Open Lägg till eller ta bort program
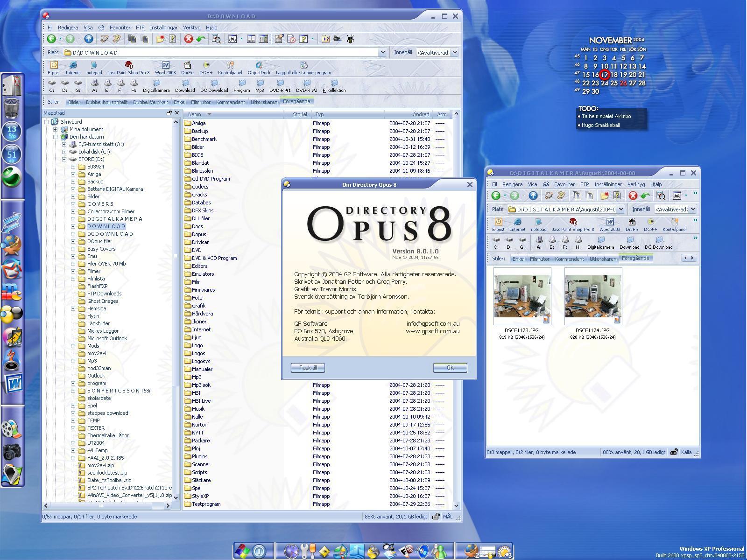 (x=303, y=68)
